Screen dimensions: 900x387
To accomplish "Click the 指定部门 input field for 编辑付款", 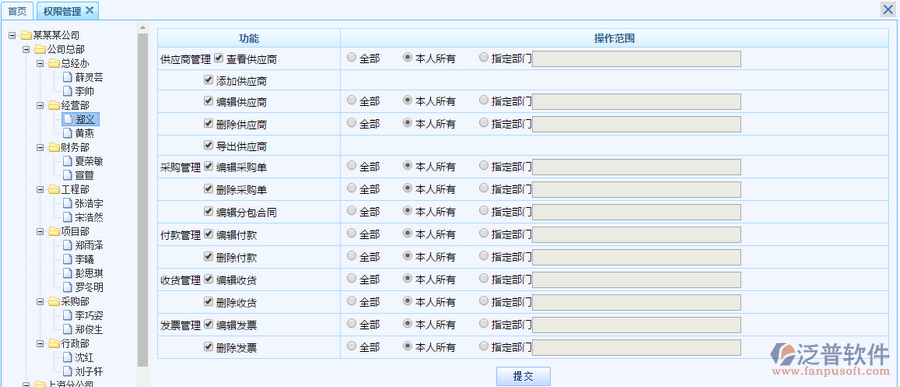I will click(x=636, y=234).
